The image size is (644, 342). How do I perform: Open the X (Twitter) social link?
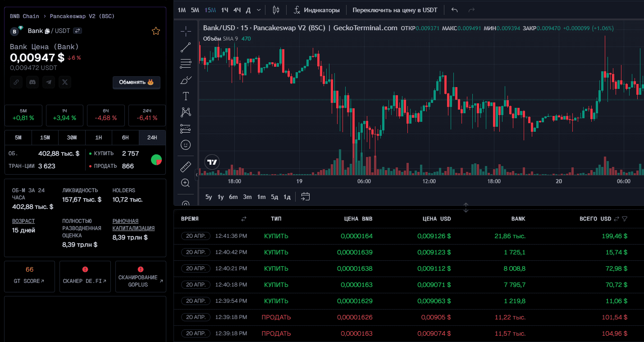tap(65, 82)
